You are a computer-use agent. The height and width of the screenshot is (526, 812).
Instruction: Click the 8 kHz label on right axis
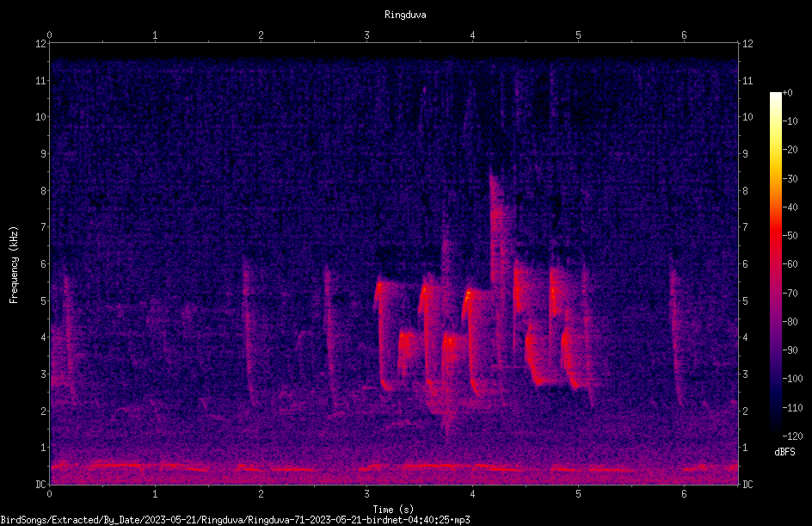745,191
